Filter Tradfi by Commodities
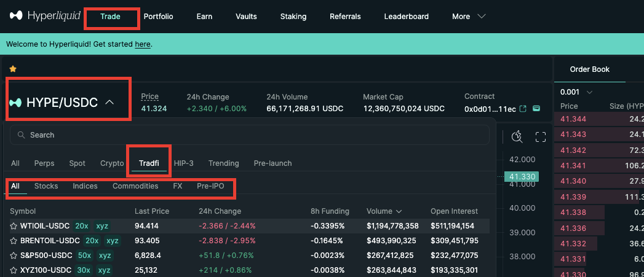Image resolution: width=644 pixels, height=277 pixels. 135,186
